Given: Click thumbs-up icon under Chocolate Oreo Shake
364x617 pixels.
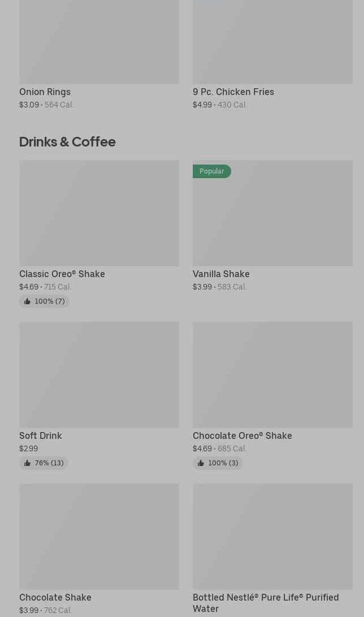Looking at the screenshot, I should pyautogui.click(x=201, y=463).
